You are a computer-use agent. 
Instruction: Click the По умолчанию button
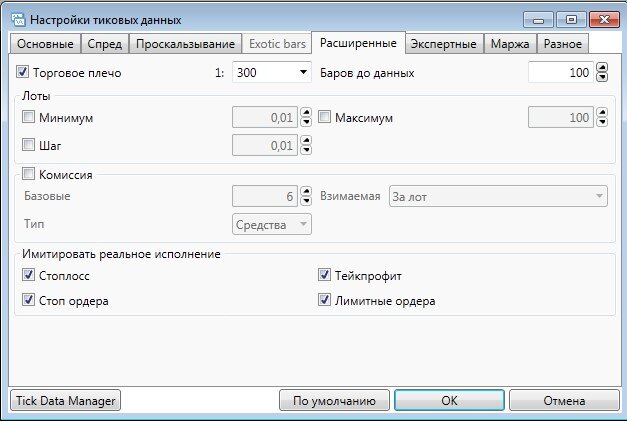point(334,400)
